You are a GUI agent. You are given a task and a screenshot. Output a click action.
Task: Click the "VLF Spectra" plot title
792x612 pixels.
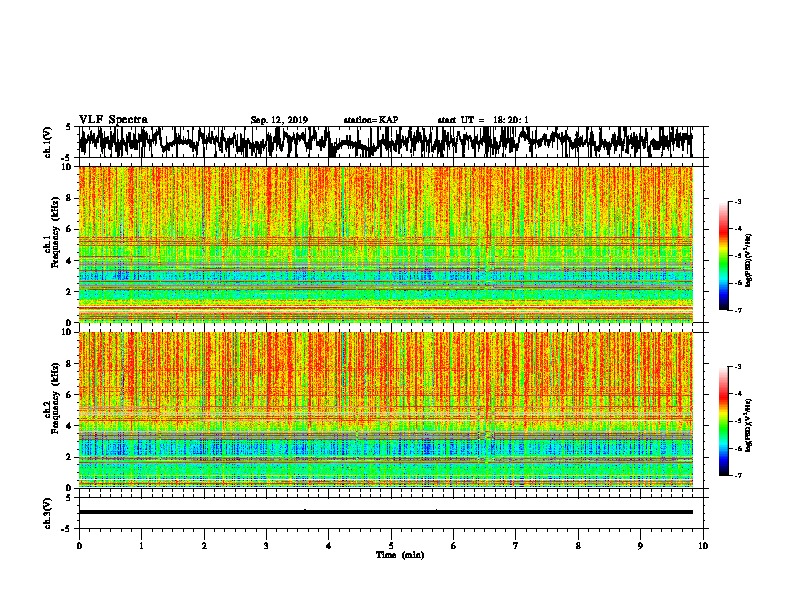tap(113, 120)
